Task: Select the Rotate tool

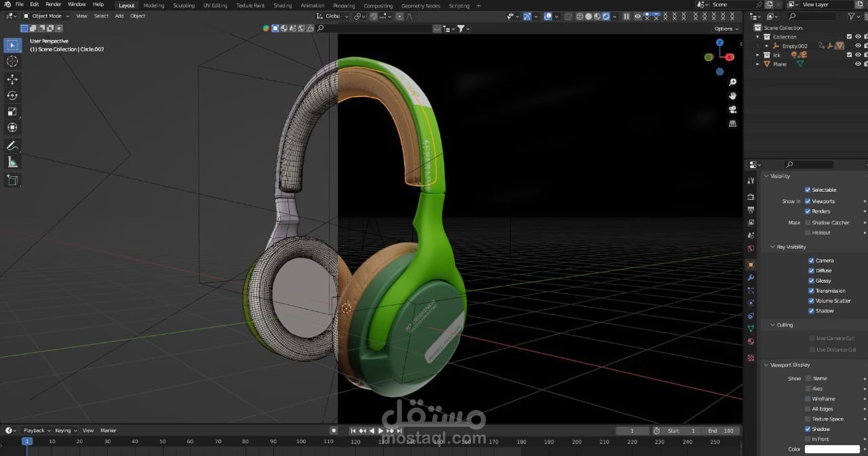Action: (12, 96)
